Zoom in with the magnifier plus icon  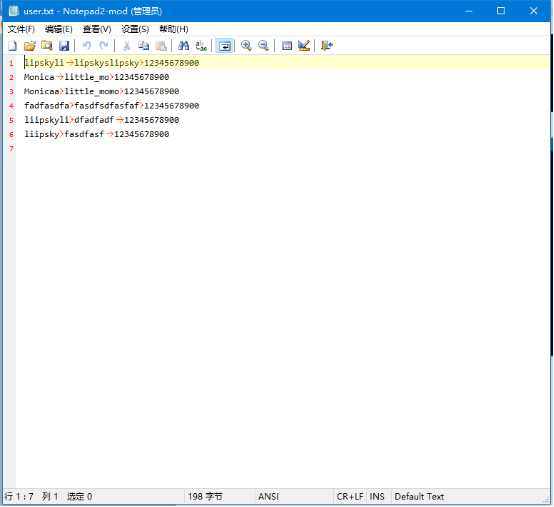coord(246,46)
